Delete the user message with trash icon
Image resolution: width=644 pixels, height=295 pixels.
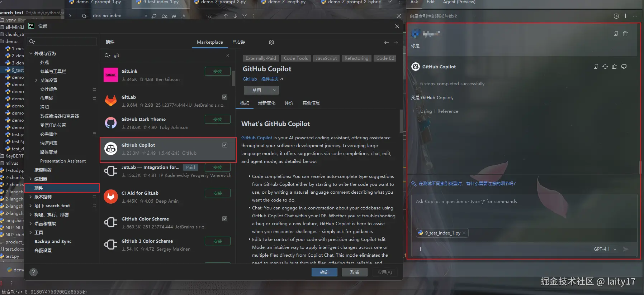(625, 34)
